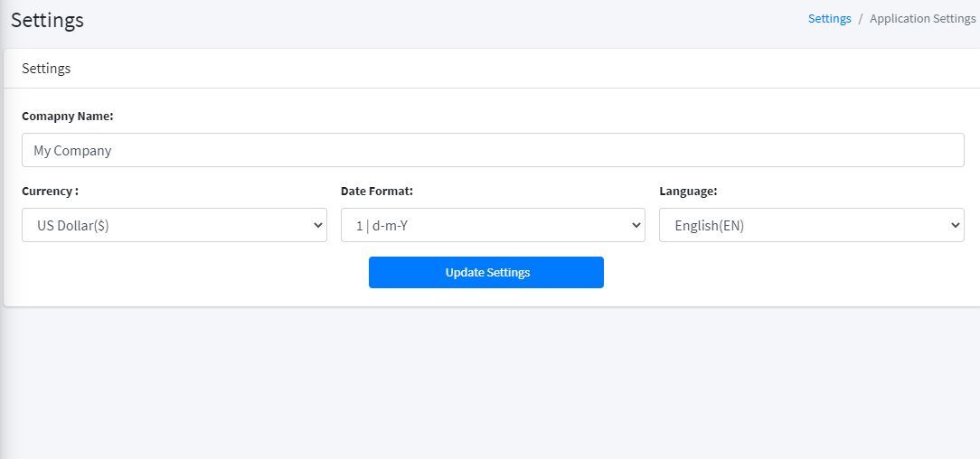The image size is (980, 459).
Task: Follow the Settings breadcrumb link
Action: 829,19
